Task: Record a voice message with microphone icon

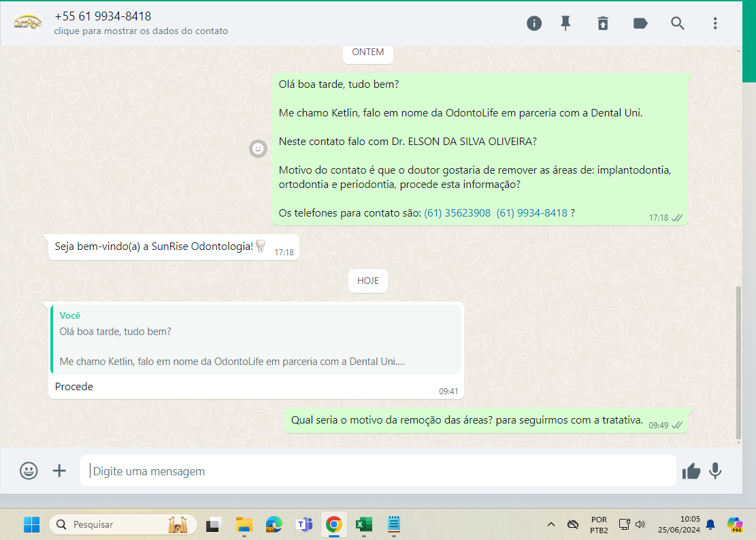Action: coord(715,471)
